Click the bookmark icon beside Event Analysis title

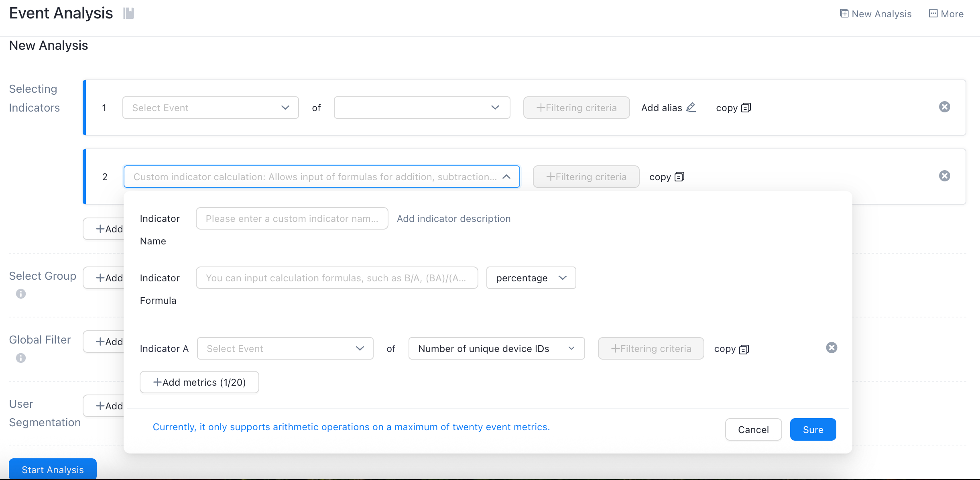(x=128, y=13)
